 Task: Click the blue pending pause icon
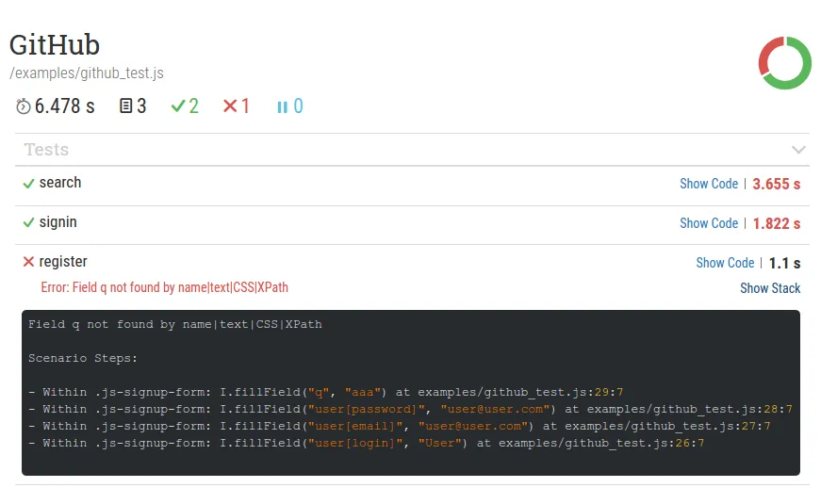(x=282, y=106)
